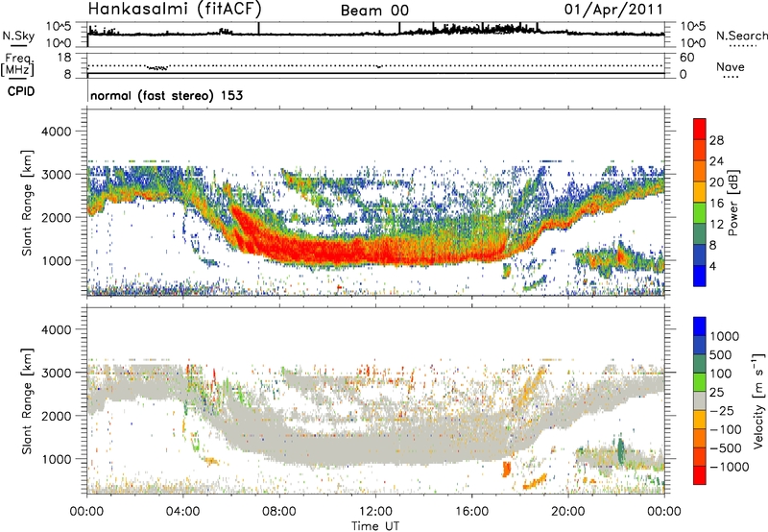Click the '100' velocity colorbar value

click(x=721, y=374)
